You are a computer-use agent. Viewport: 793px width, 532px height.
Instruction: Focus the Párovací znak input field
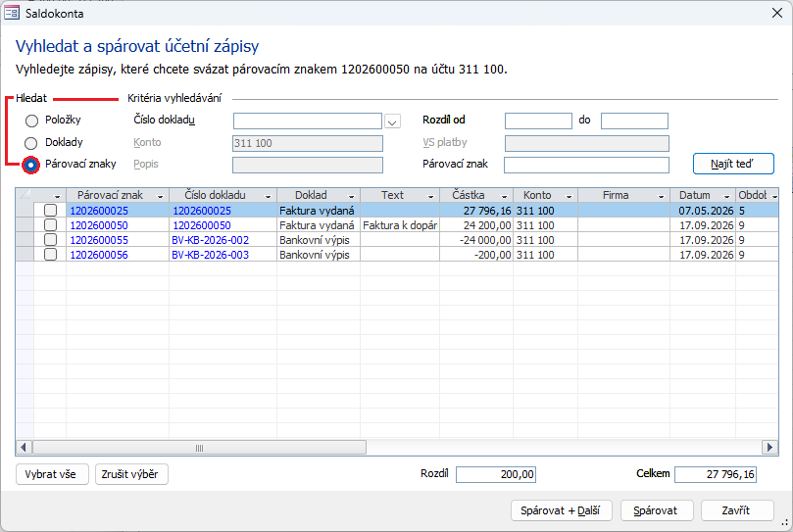pos(586,165)
